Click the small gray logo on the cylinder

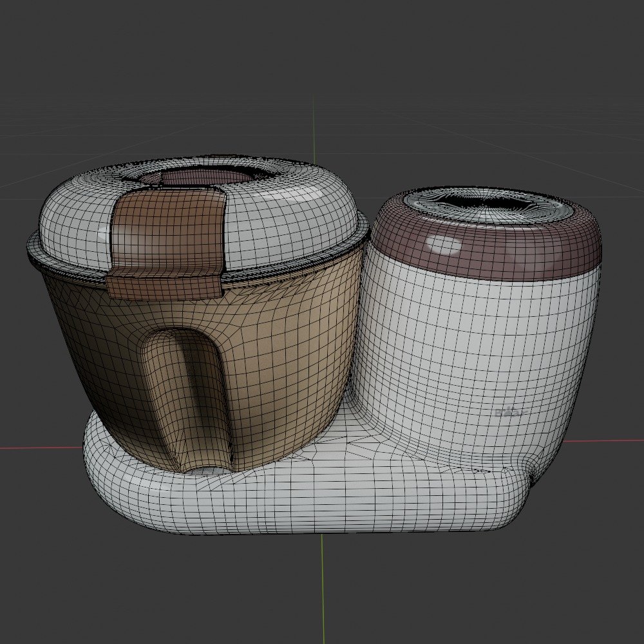point(509,412)
